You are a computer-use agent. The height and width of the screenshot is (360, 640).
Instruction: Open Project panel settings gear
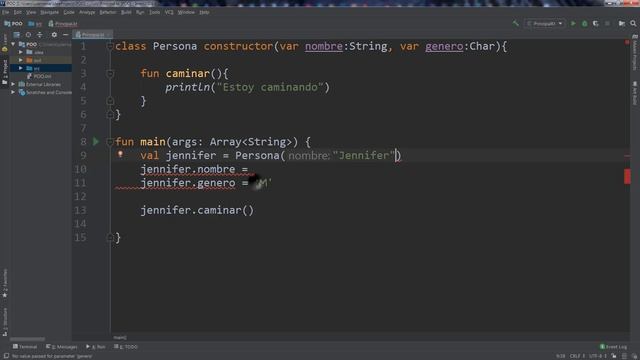pos(54,35)
